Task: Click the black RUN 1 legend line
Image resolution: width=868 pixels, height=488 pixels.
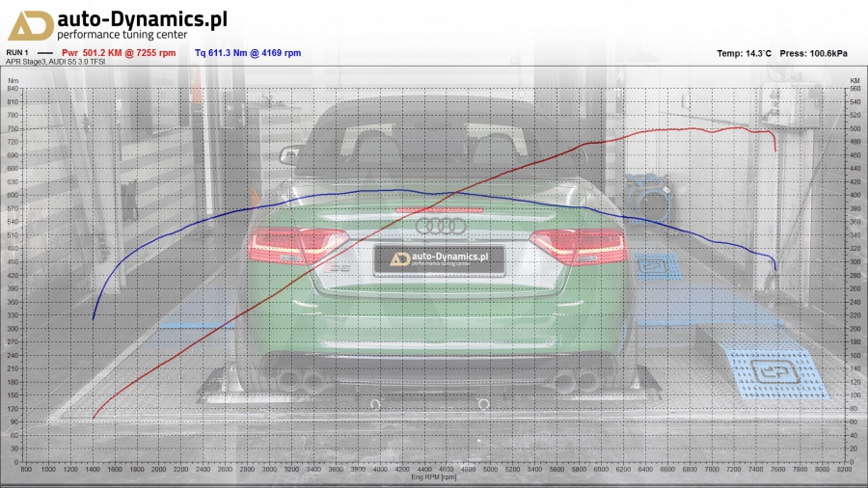Action: tap(43, 53)
